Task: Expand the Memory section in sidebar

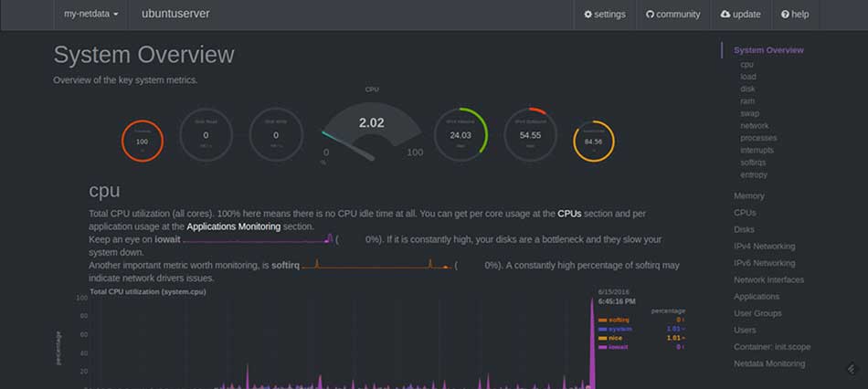Action: [748, 196]
